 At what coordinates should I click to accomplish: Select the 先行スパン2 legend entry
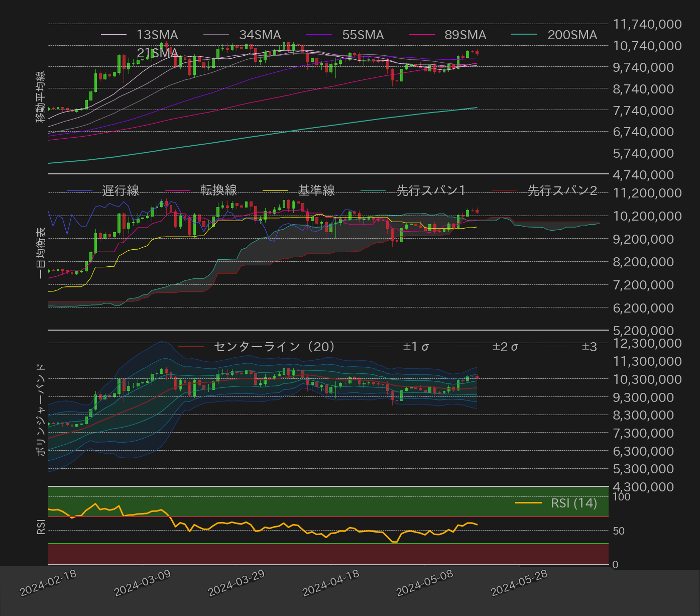pyautogui.click(x=562, y=190)
